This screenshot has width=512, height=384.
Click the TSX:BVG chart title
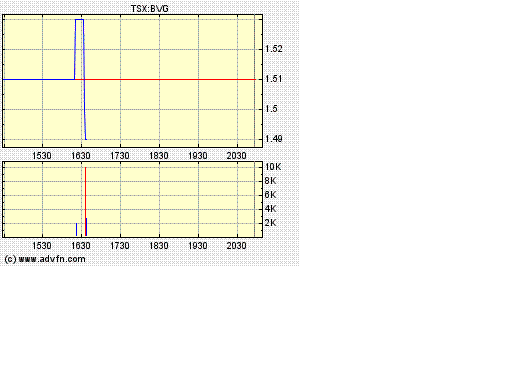point(150,9)
